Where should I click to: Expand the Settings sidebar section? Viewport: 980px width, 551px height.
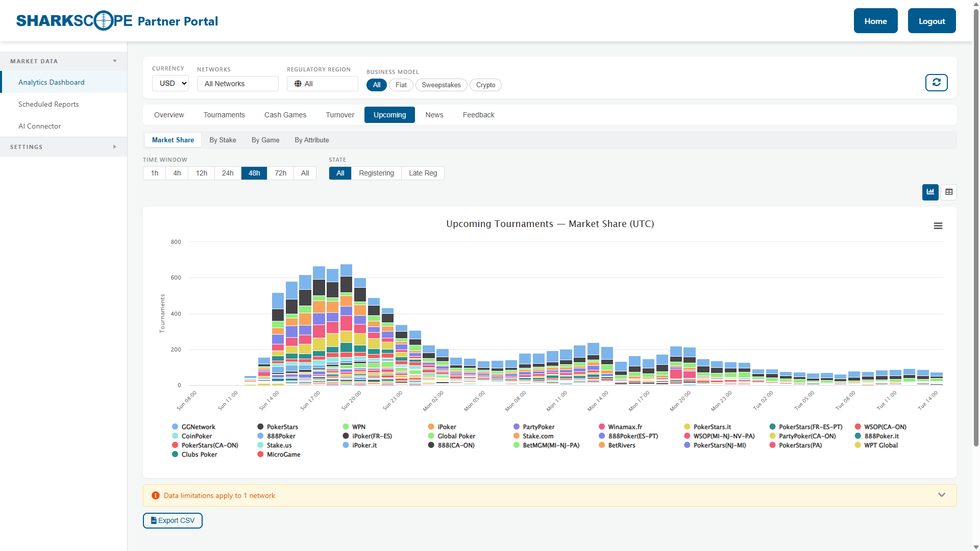[x=63, y=147]
